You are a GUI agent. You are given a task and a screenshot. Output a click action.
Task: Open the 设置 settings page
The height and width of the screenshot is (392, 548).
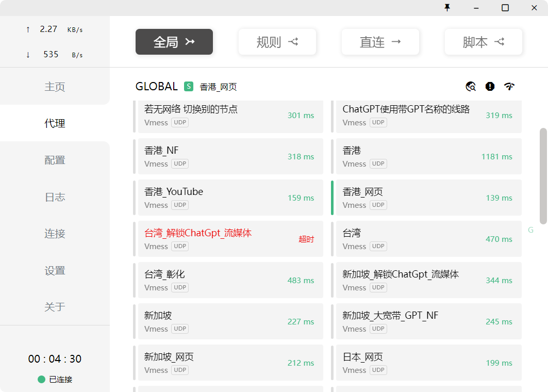point(55,270)
